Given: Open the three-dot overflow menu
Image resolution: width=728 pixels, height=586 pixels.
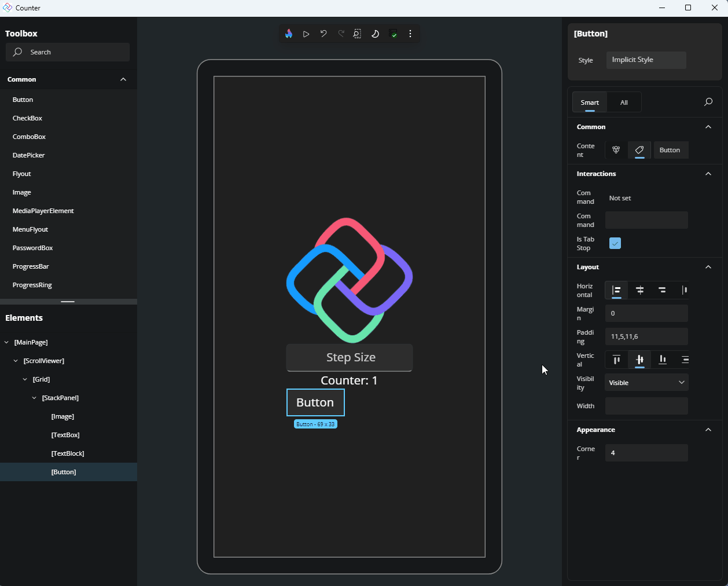Looking at the screenshot, I should point(410,34).
